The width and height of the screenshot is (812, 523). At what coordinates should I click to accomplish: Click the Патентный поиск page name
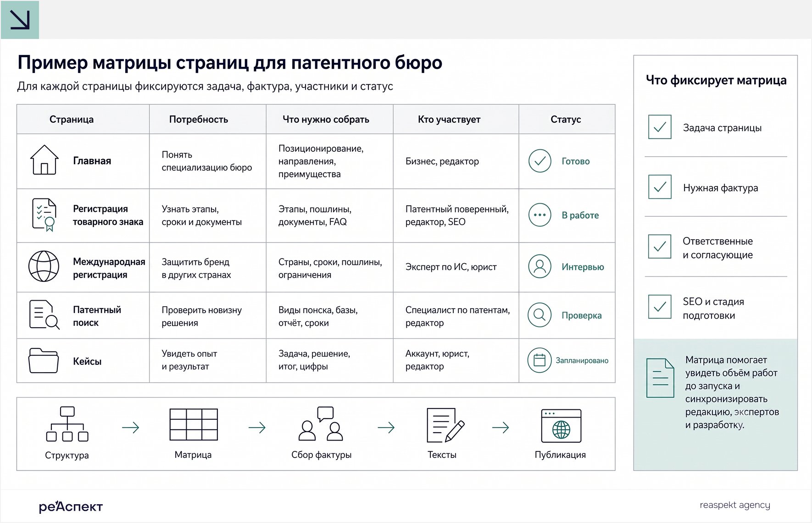pos(97,316)
